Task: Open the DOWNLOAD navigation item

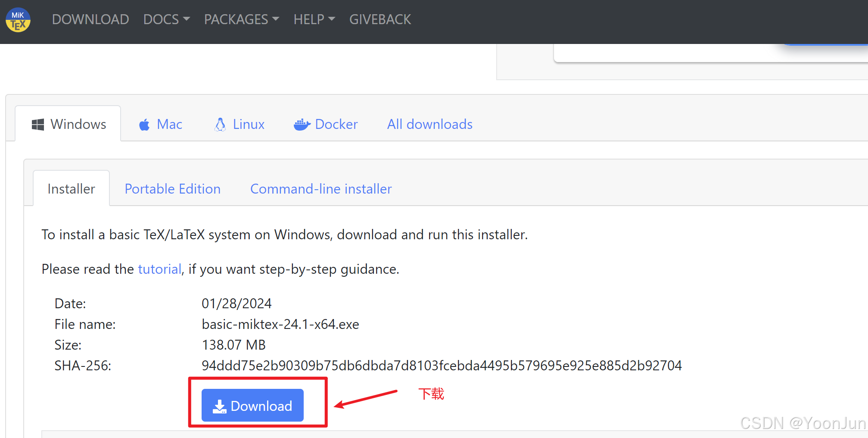Action: pos(90,19)
